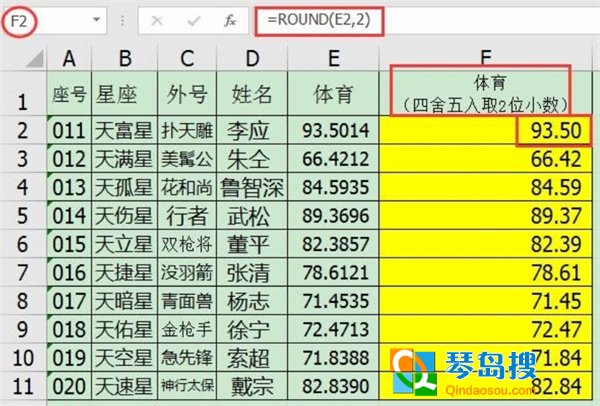600x406 pixels.
Task: Select column E header
Action: [x=333, y=59]
